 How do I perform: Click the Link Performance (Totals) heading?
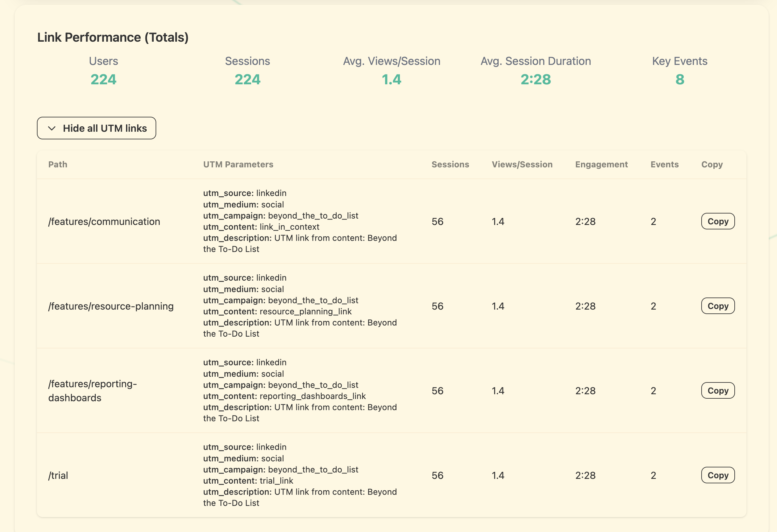pos(113,38)
